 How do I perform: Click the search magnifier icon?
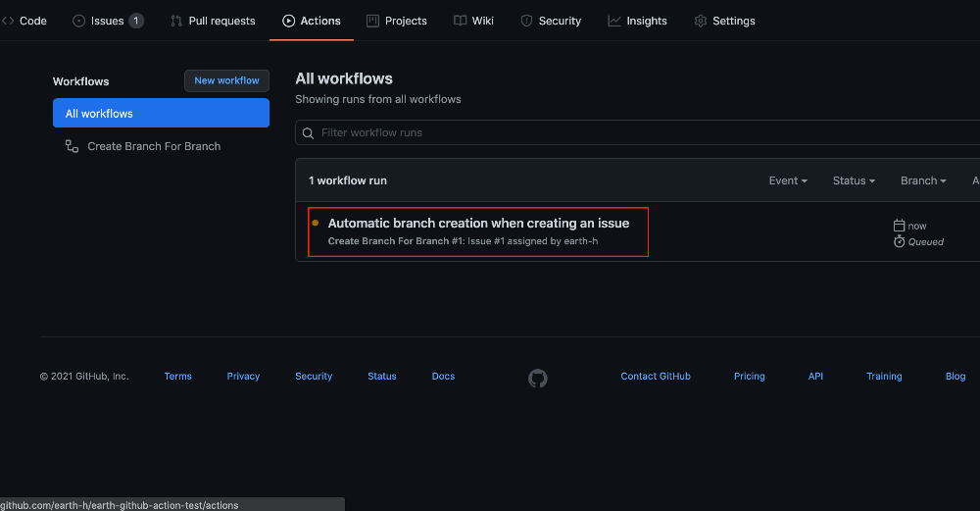308,133
